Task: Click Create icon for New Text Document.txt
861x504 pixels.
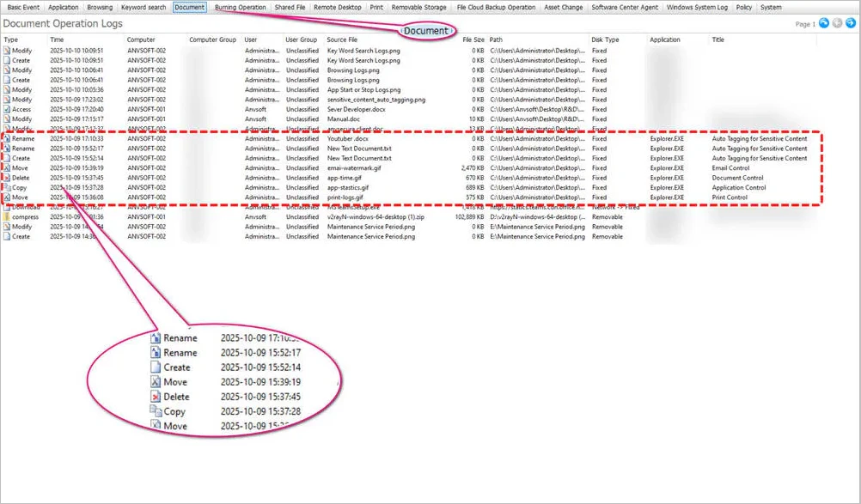Action: [7, 159]
